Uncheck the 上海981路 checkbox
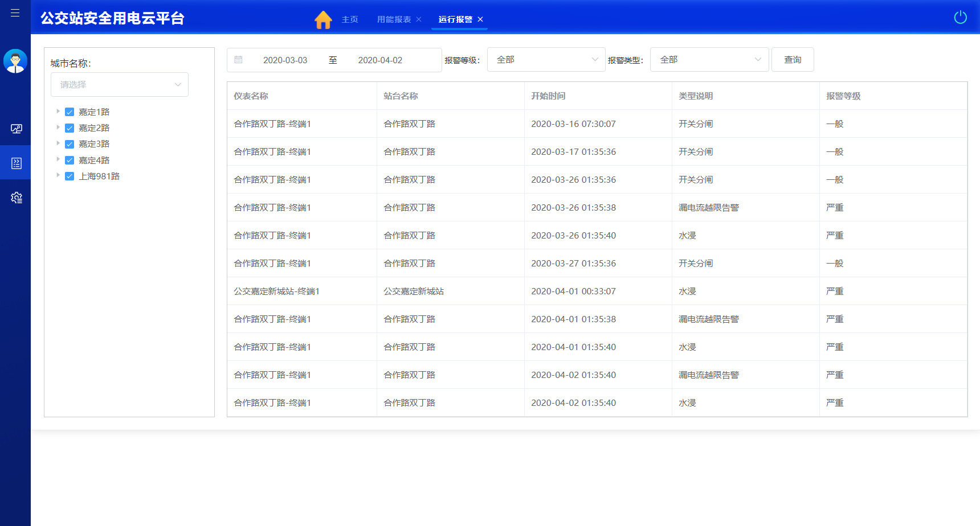This screenshot has width=980, height=526. [x=70, y=176]
